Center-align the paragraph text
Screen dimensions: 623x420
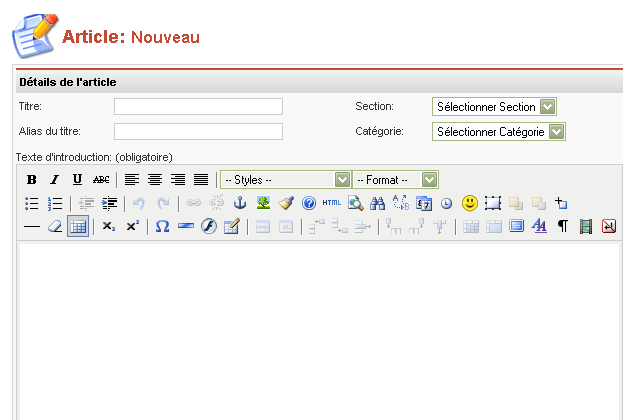[x=155, y=180]
